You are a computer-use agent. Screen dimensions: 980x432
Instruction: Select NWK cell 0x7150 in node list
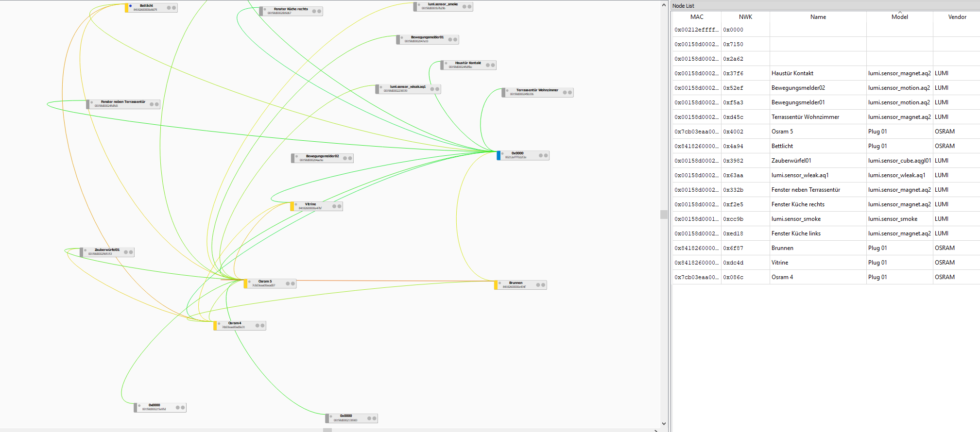(x=745, y=44)
